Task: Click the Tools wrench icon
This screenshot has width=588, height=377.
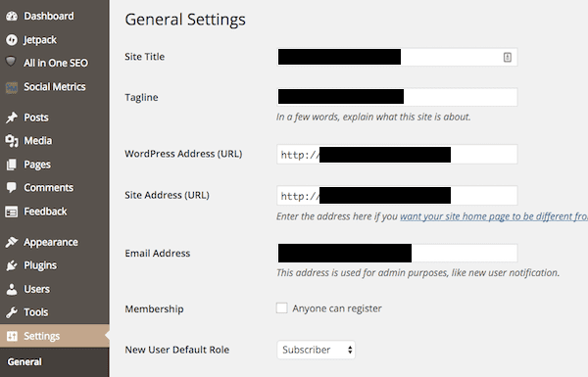Action: coord(12,312)
